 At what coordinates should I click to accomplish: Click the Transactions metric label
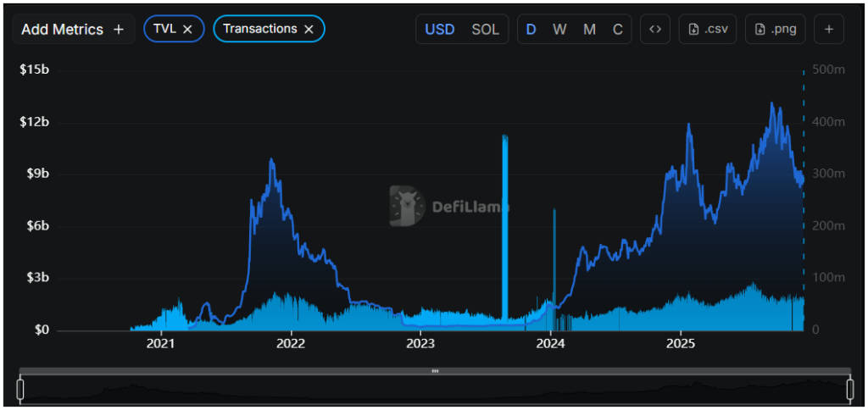coord(260,29)
